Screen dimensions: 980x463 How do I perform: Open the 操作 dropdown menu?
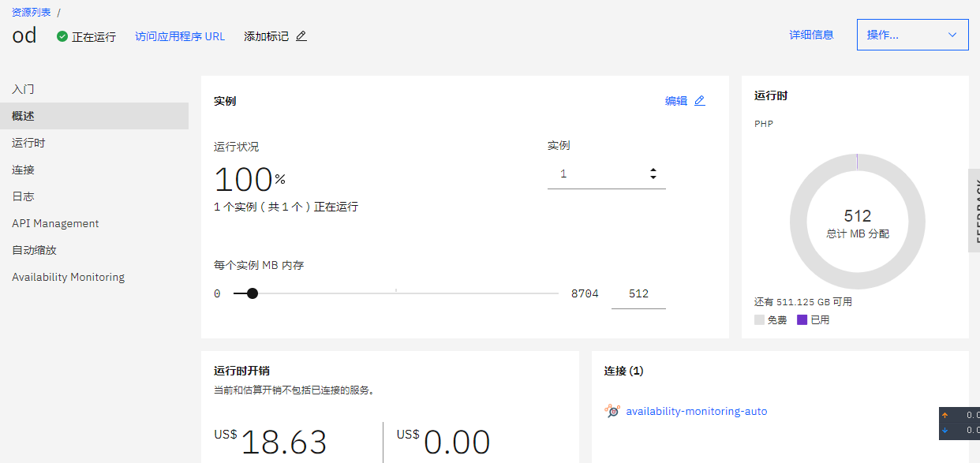(912, 35)
